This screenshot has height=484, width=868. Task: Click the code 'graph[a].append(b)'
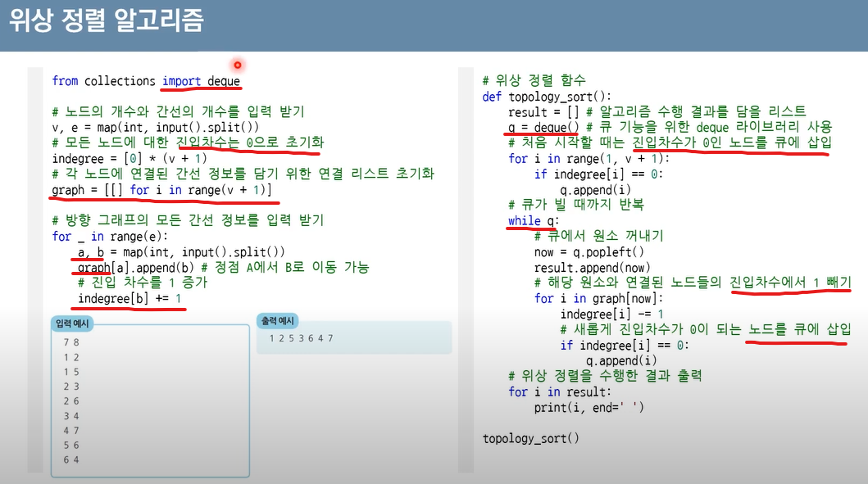coord(135,268)
